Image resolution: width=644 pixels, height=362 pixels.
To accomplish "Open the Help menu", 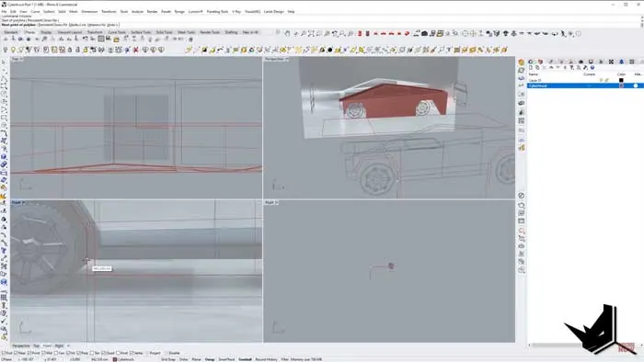I will (x=292, y=11).
